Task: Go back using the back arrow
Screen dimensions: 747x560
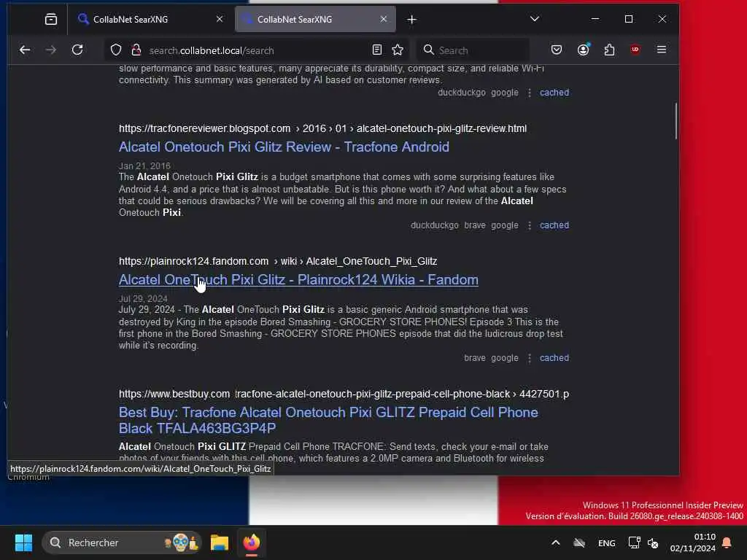Action: [25, 50]
